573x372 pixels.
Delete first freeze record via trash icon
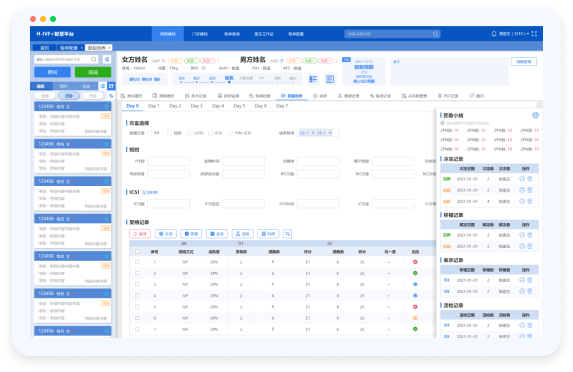tap(530, 179)
